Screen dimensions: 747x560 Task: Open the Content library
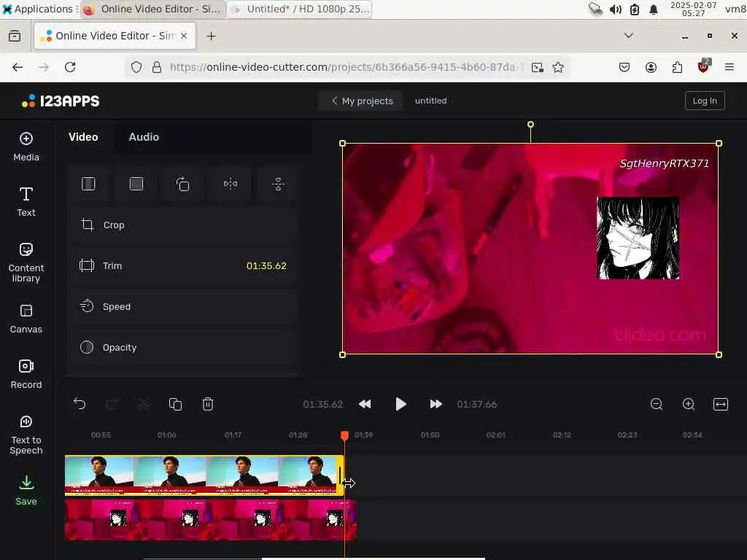coord(26,262)
